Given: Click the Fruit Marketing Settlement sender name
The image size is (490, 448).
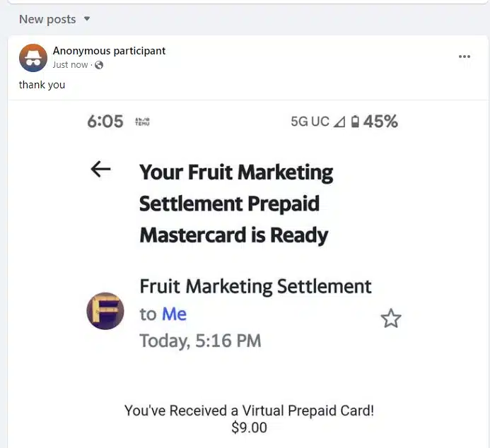Looking at the screenshot, I should point(255,286).
